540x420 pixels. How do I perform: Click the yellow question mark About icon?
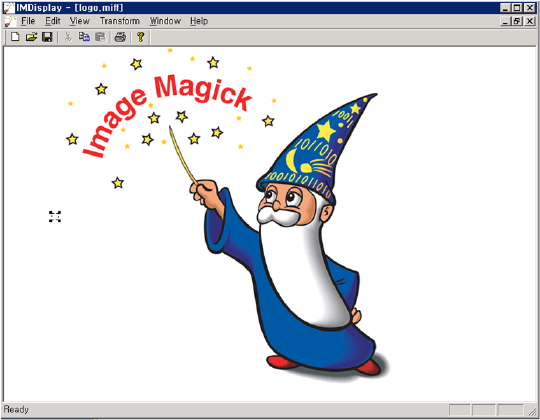tap(140, 36)
